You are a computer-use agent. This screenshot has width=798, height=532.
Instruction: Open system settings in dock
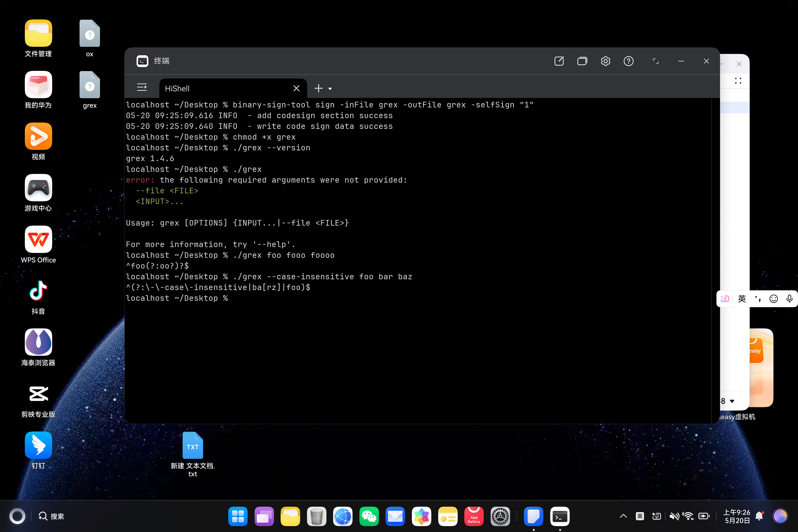point(500,516)
